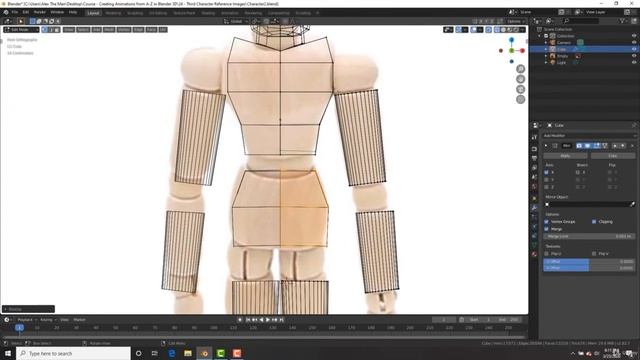Click the zoom viewport gizmo button
Image resolution: width=640 pixels, height=360 pixels.
pos(520,69)
